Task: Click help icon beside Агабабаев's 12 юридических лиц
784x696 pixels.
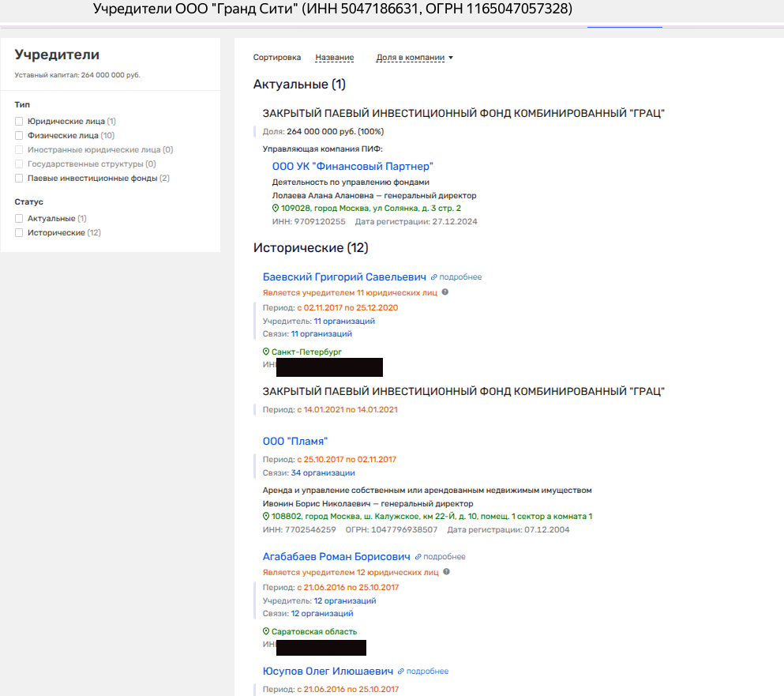Action: tap(445, 572)
